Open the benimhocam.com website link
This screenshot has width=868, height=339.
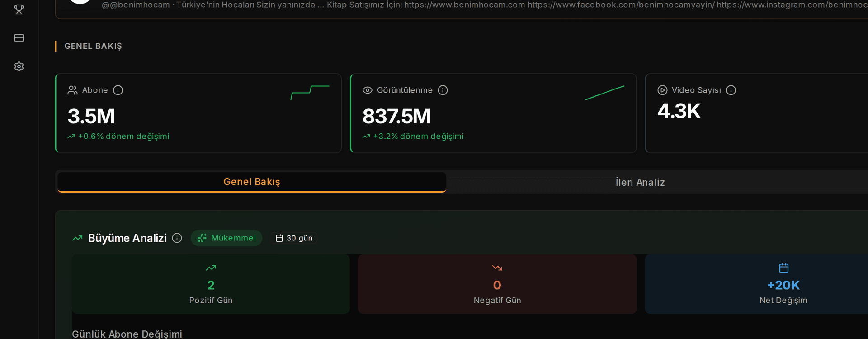click(x=465, y=5)
